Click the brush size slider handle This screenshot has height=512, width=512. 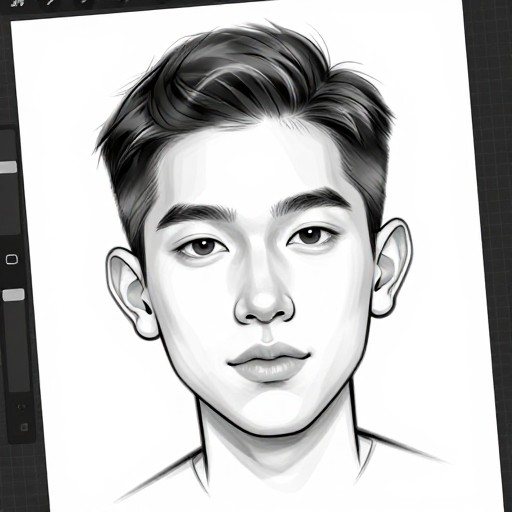tap(8, 167)
